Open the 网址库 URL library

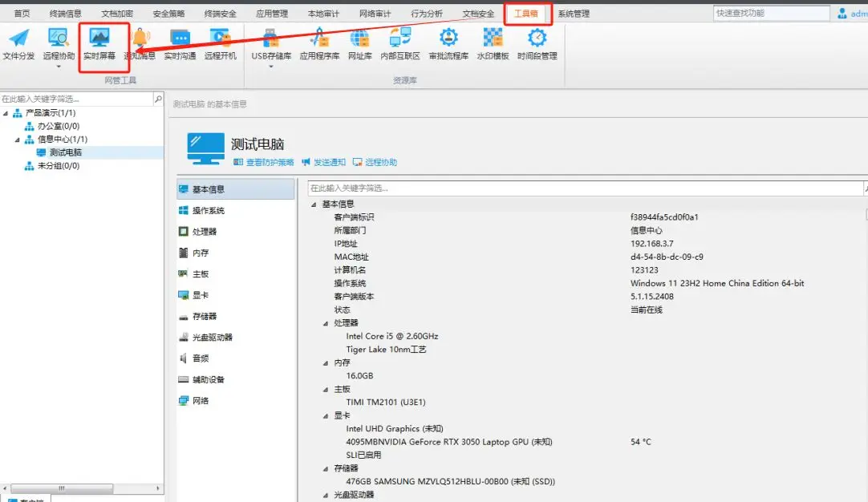click(x=359, y=43)
